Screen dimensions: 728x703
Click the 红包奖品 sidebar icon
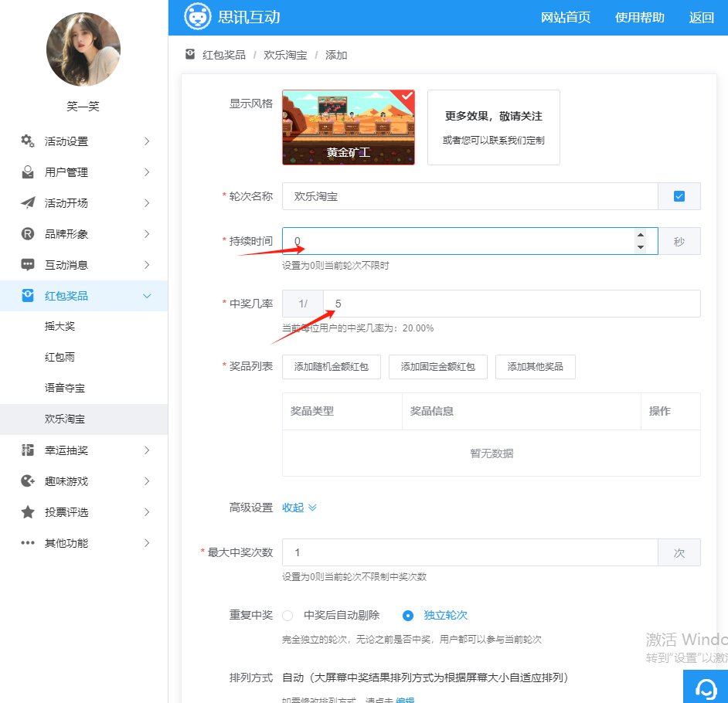pyautogui.click(x=28, y=296)
